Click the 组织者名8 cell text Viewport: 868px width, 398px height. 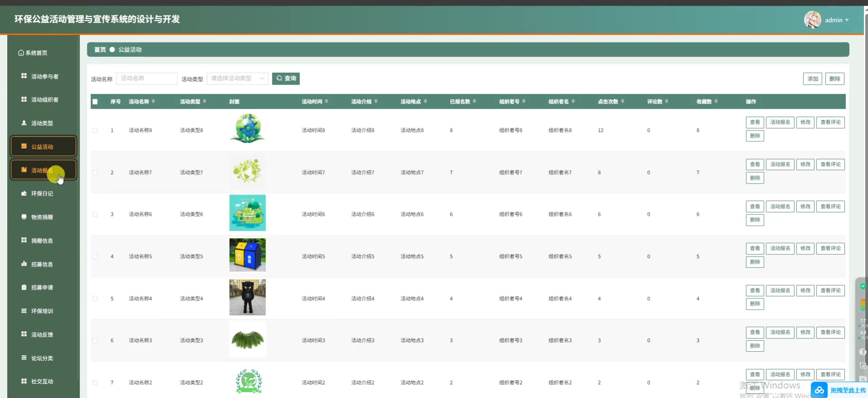[x=560, y=130]
